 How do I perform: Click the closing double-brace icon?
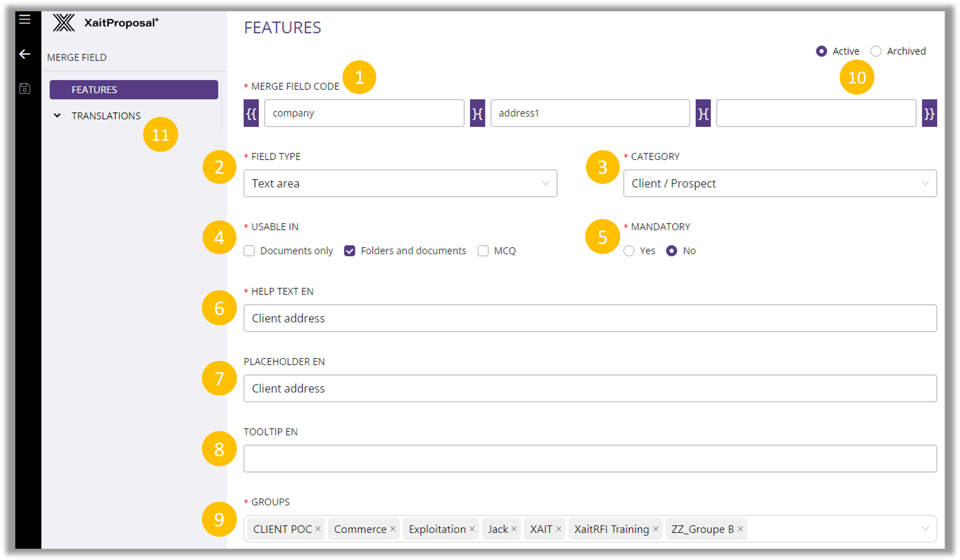tap(929, 114)
